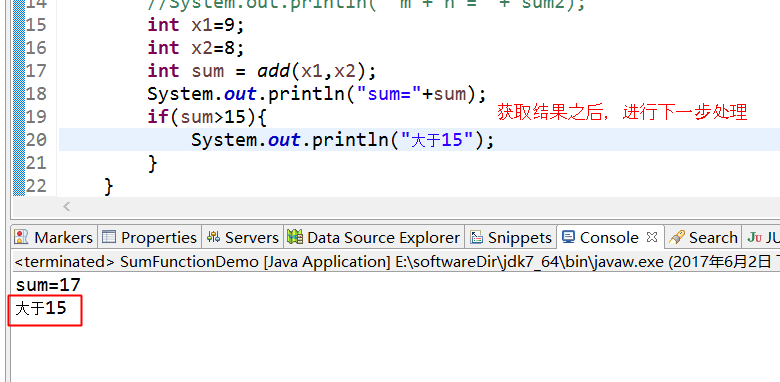780x382 pixels.
Task: Click the code line 'int x2=8;'
Action: [196, 48]
